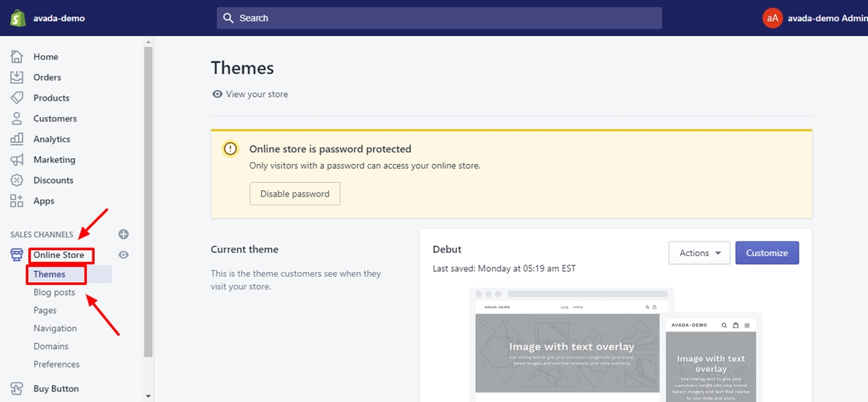Click the Themes page heading
868x402 pixels.
point(242,68)
